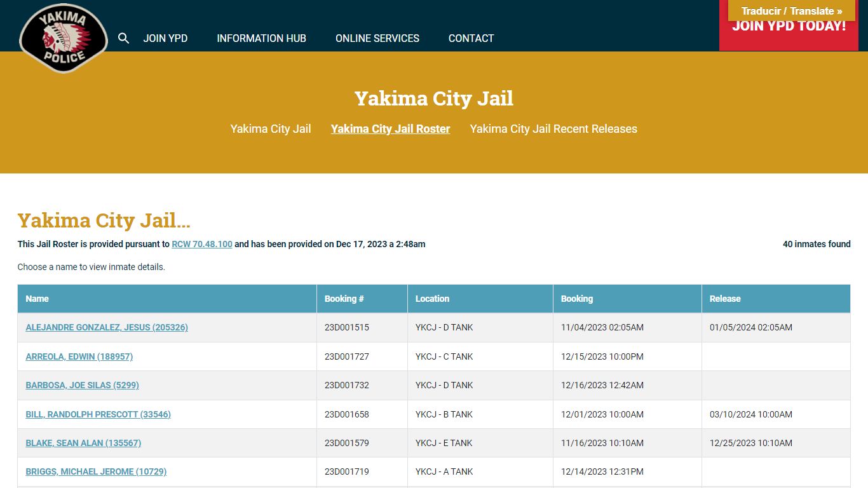
Task: Open Yakima City Jail Recent Releases tab
Action: [x=553, y=129]
